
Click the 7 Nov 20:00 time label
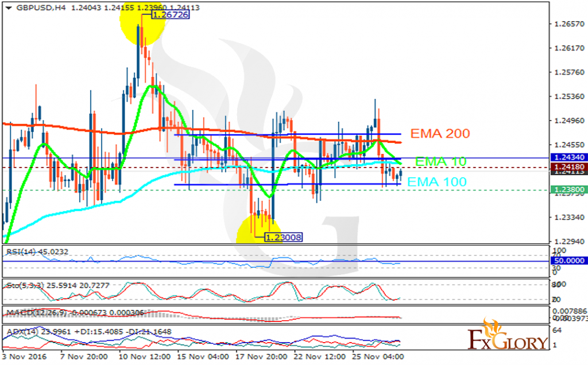point(84,356)
